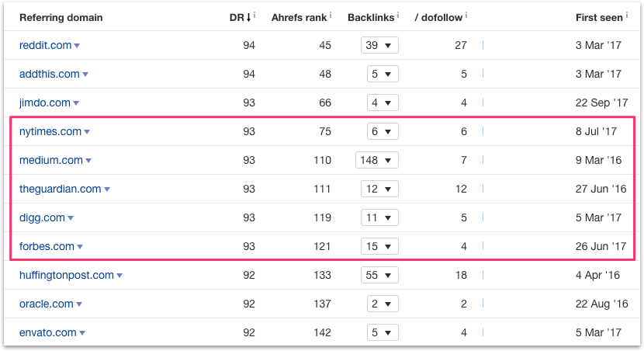Screen dimensions: 644x351
Task: Open the huffingtonpost.com domain link
Action: pyautogui.click(x=67, y=275)
